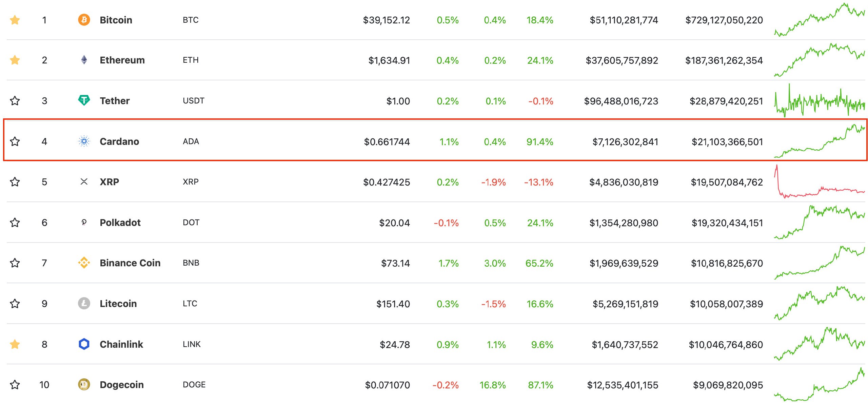Click Chainlink volume $1,640,737,552

click(x=625, y=345)
